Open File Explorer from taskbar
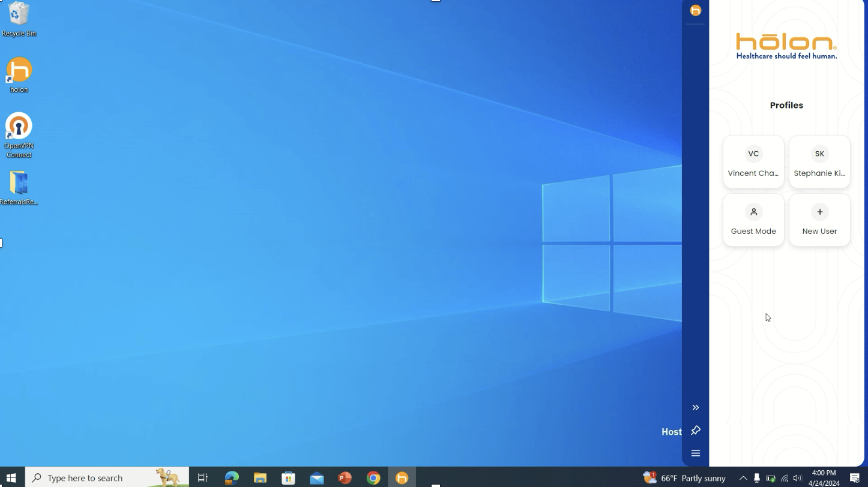 (x=260, y=477)
